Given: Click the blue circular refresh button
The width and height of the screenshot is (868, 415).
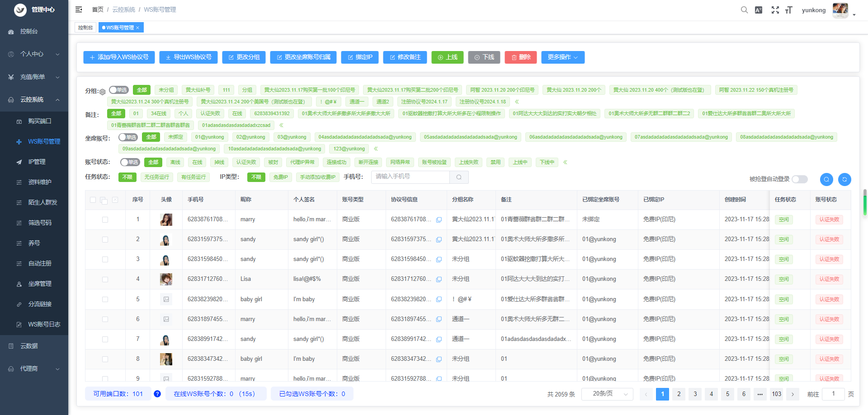Looking at the screenshot, I should (844, 179).
